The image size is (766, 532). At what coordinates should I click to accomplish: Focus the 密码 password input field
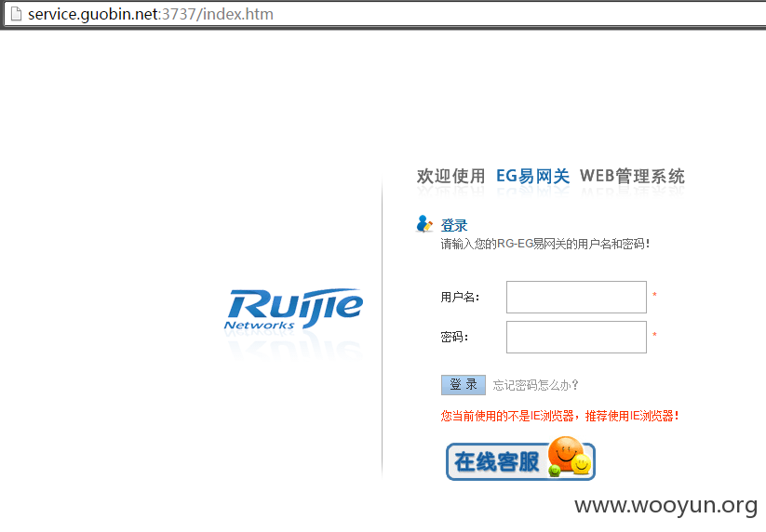click(576, 337)
